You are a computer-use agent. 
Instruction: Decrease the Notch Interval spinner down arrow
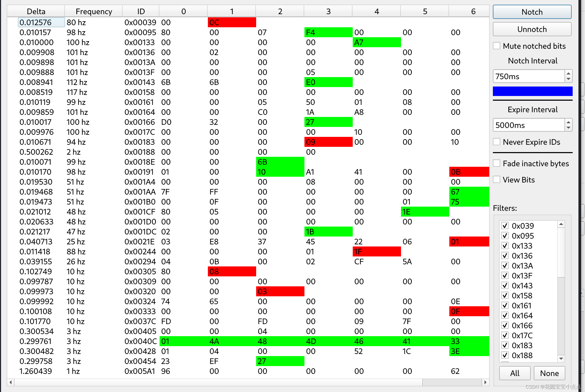tap(568, 79)
